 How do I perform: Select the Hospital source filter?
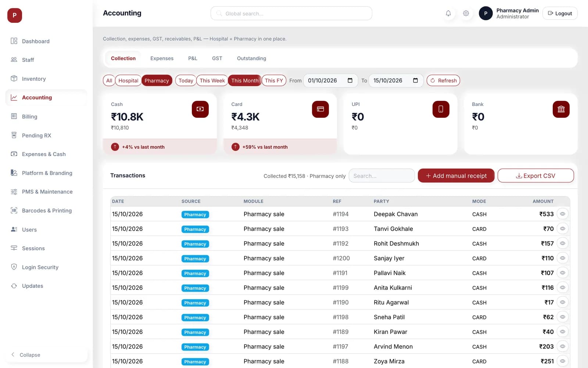pyautogui.click(x=128, y=81)
